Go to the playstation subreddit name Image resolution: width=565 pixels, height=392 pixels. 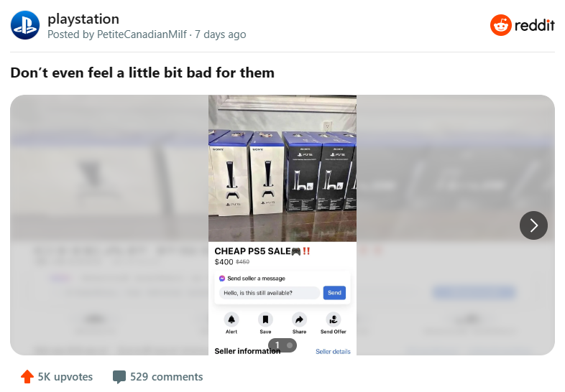coord(83,19)
